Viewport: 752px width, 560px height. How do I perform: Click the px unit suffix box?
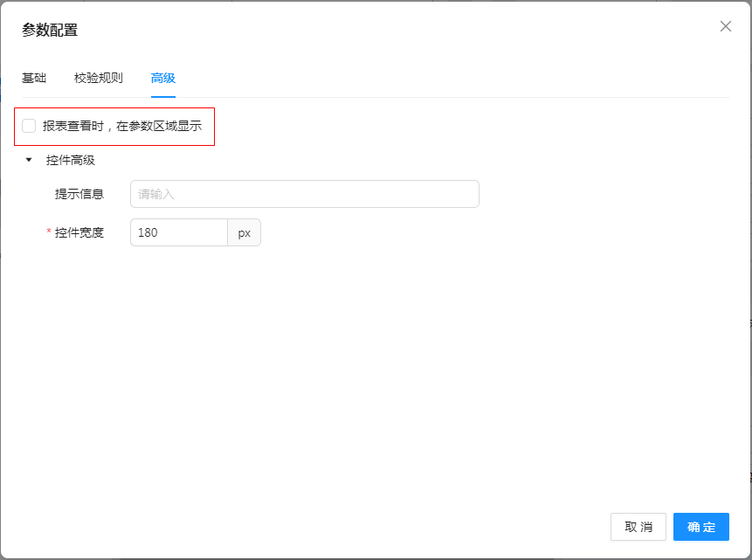tap(244, 232)
